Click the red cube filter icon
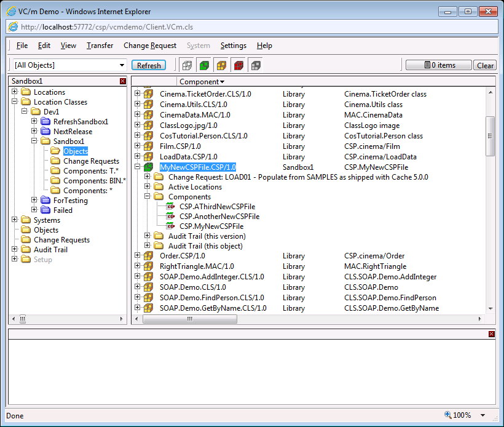The width and height of the screenshot is (504, 427). [238, 65]
